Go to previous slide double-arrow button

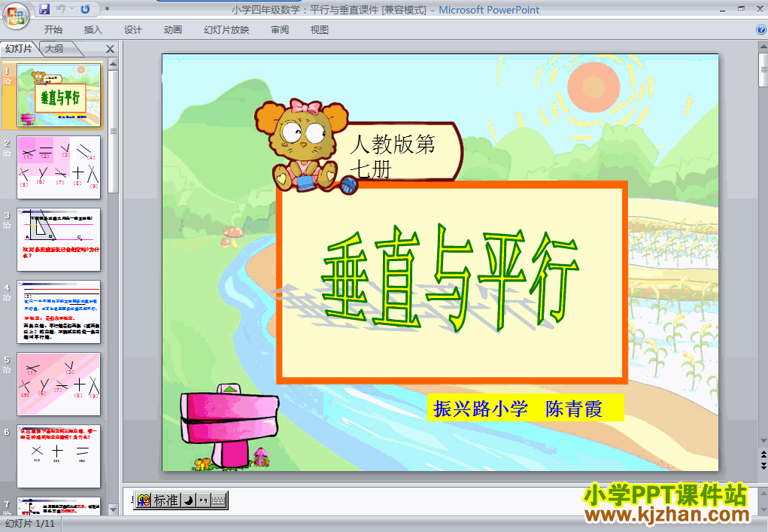(763, 455)
